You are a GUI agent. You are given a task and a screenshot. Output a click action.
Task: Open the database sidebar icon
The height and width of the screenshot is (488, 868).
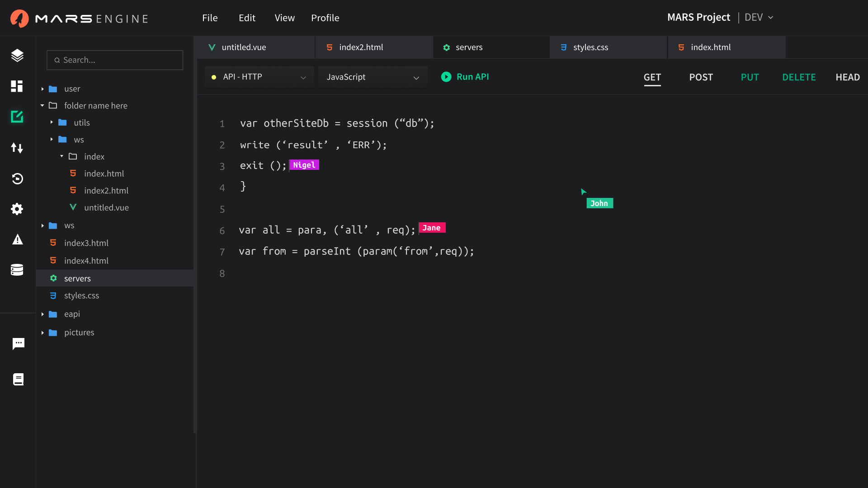(17, 270)
